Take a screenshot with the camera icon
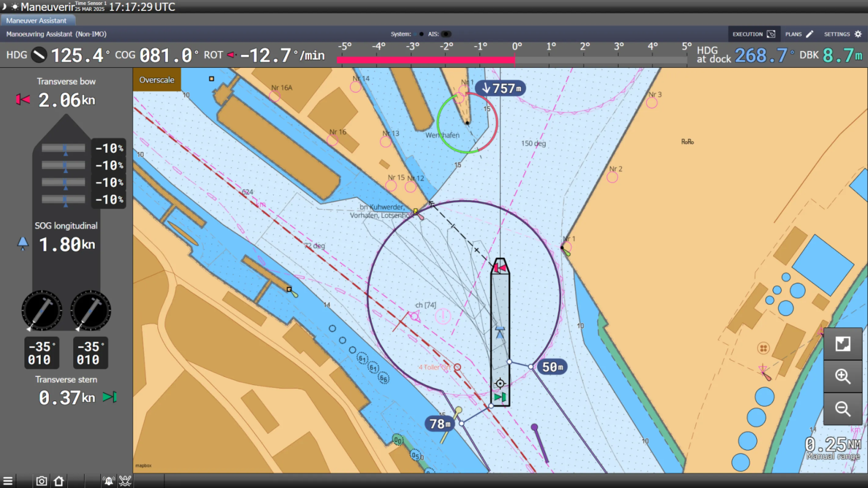Screen dimensions: 868x488 tap(41, 481)
